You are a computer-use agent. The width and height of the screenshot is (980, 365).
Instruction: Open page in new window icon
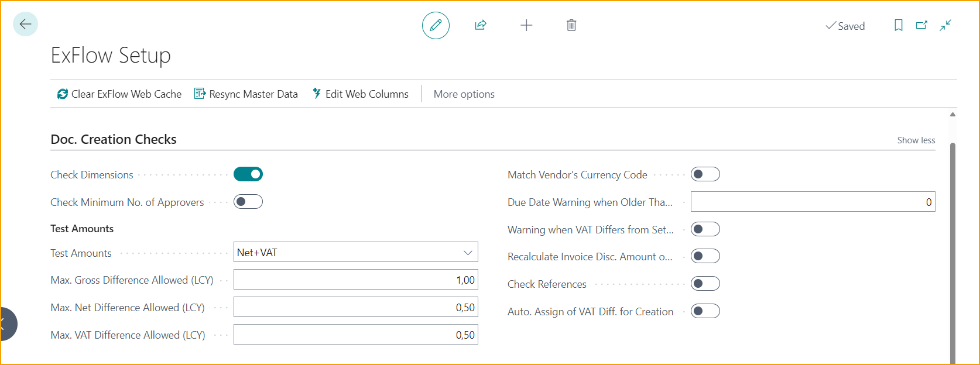pos(921,25)
